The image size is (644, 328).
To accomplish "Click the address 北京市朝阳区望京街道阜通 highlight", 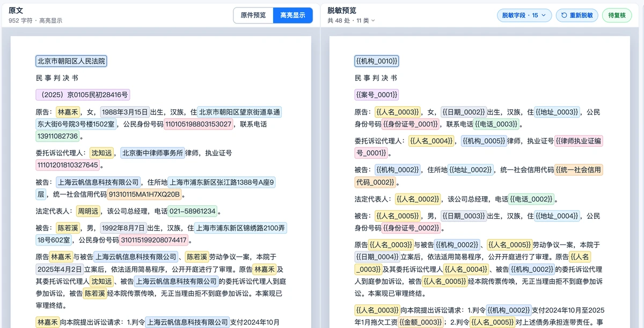I will pos(239,112).
